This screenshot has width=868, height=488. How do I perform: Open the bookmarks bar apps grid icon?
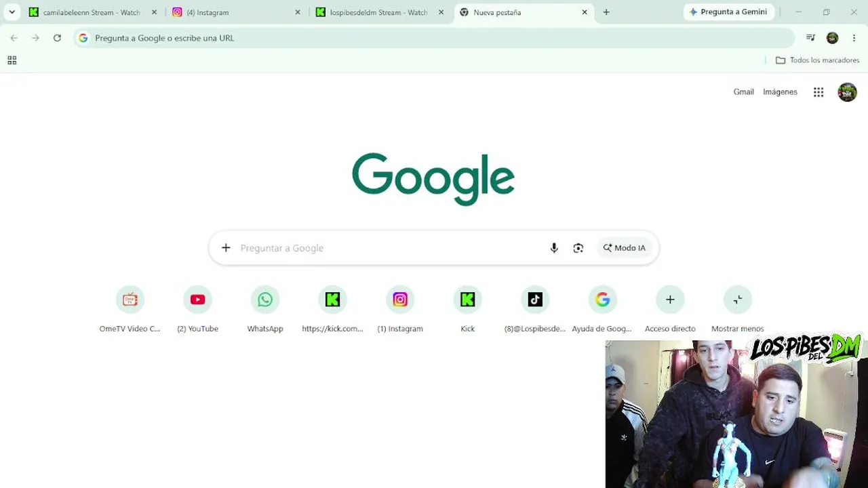click(12, 60)
